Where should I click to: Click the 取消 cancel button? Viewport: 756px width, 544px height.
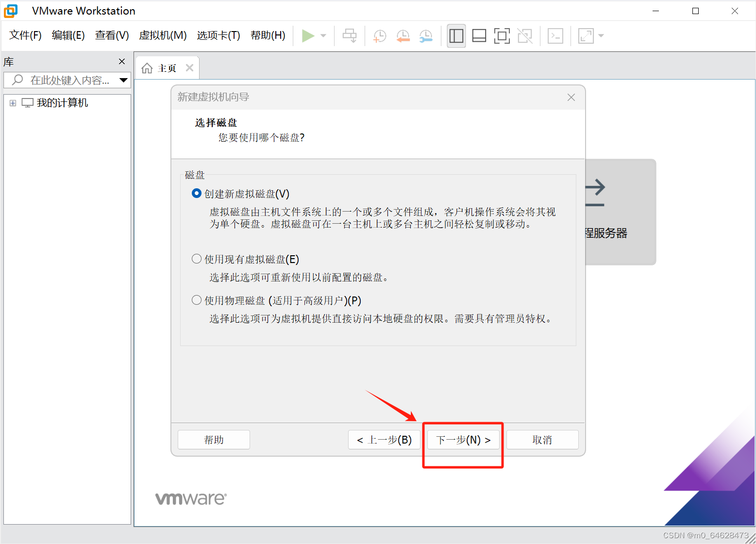(542, 440)
